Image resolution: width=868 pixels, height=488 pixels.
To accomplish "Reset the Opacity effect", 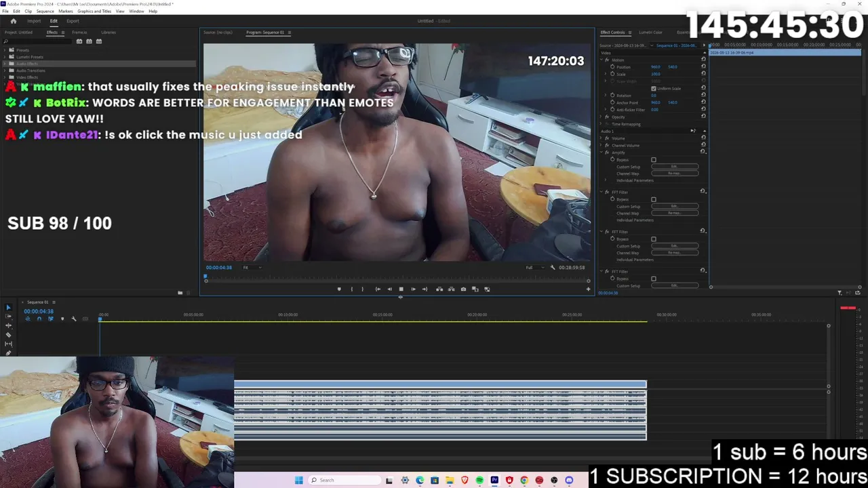I will (x=703, y=117).
